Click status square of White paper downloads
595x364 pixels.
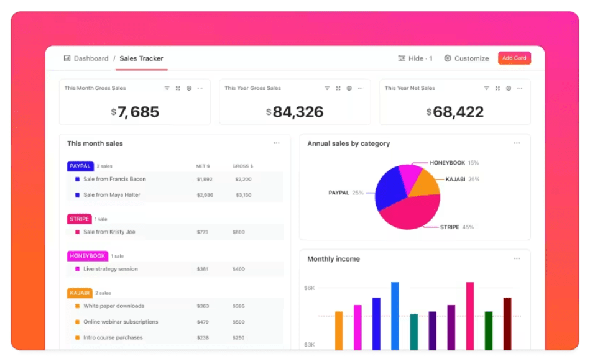pos(78,306)
